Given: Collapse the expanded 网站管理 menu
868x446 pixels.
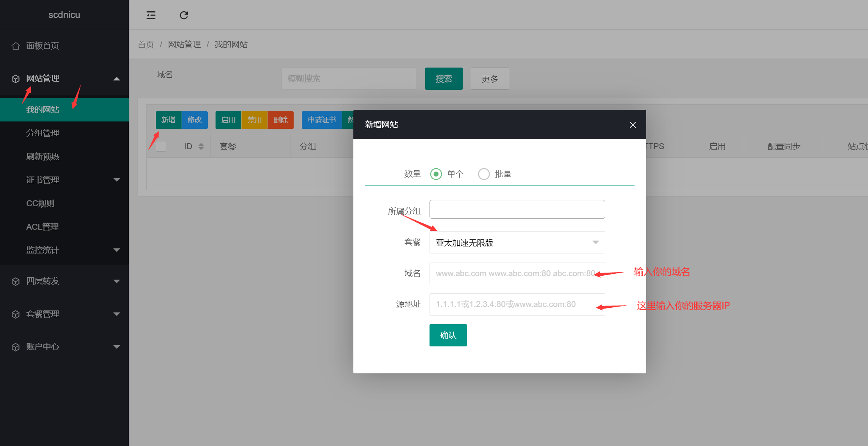Looking at the screenshot, I should pos(116,78).
